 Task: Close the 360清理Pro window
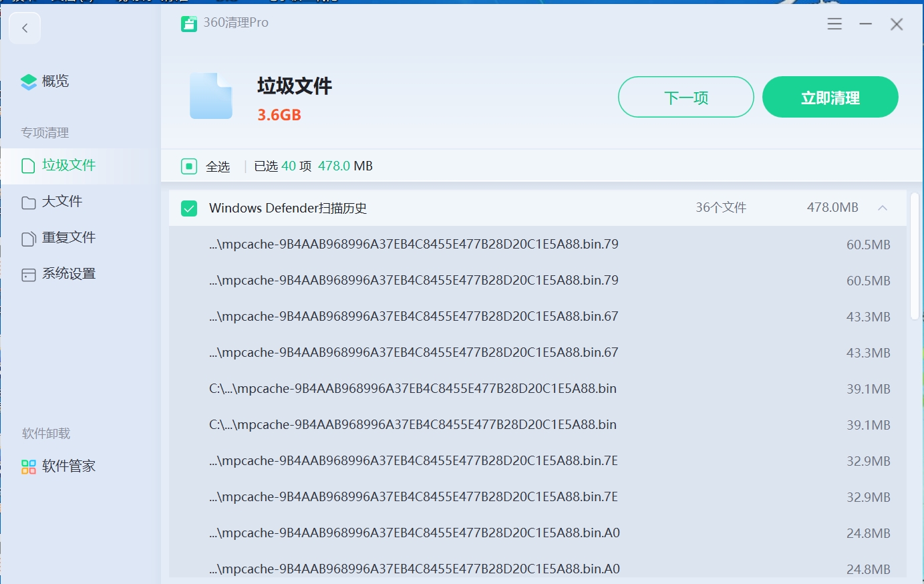897,25
